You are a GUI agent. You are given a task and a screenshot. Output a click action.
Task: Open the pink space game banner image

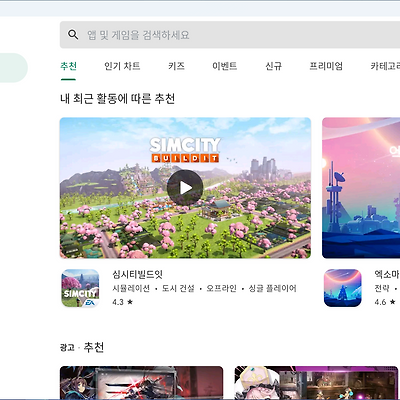click(x=361, y=188)
